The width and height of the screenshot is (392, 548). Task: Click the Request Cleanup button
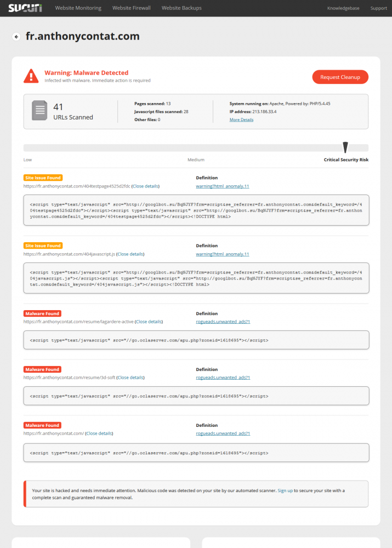(340, 77)
